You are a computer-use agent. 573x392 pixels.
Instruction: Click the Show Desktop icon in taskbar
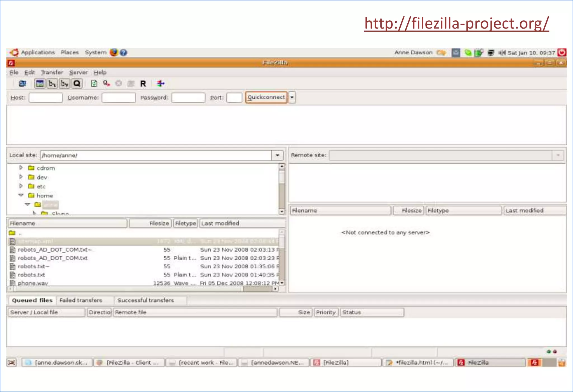(x=12, y=363)
